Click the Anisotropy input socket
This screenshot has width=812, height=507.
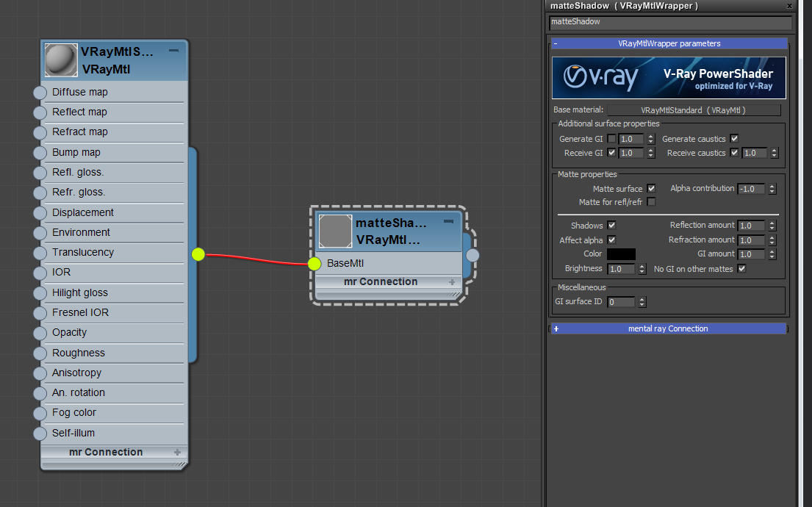coord(40,373)
